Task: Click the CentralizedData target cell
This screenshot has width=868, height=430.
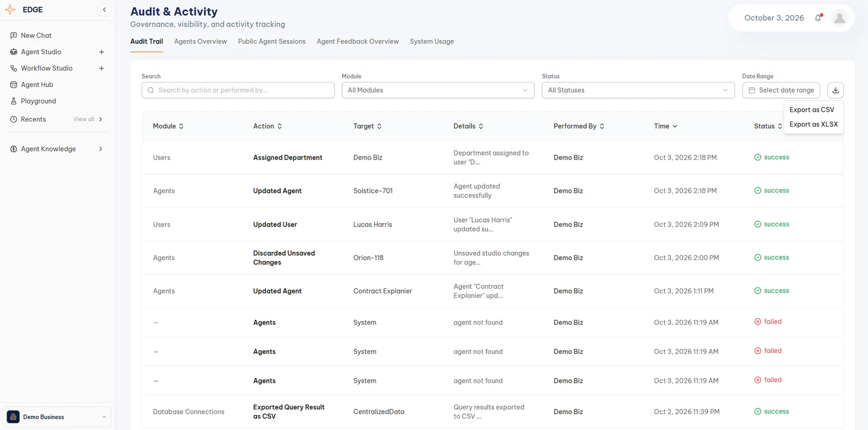Action: tap(379, 412)
